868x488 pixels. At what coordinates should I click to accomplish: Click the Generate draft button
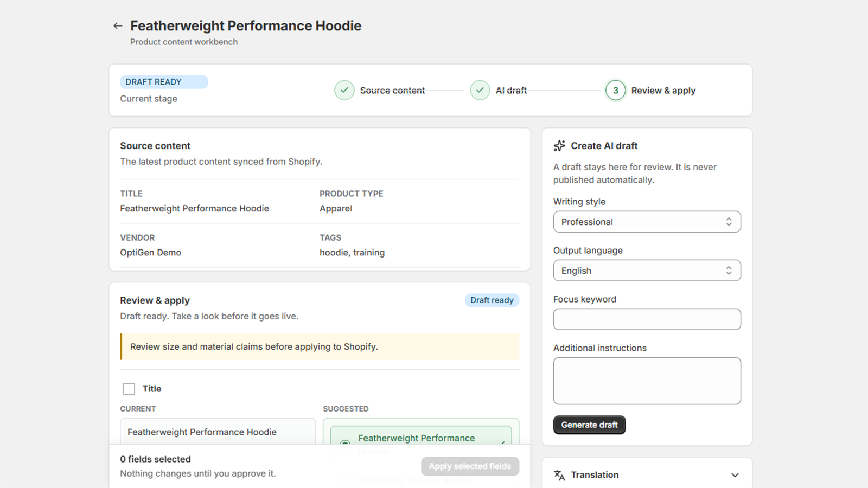pyautogui.click(x=590, y=425)
